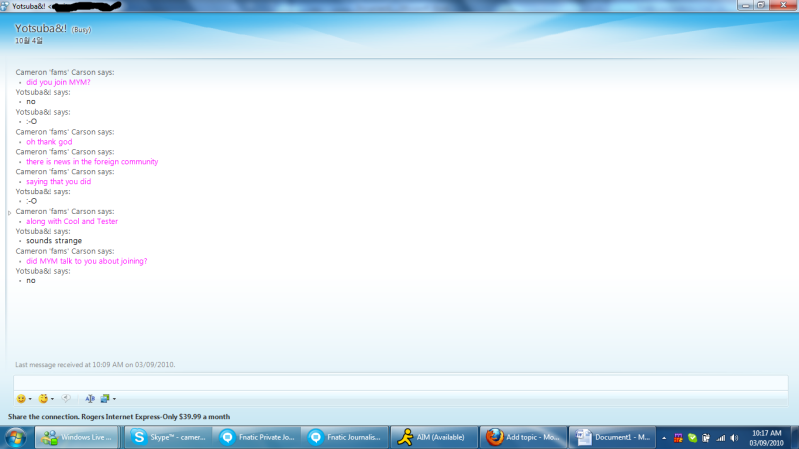This screenshot has width=799, height=449.
Task: Click the Yotsuba&! contact name in header
Action: click(41, 29)
